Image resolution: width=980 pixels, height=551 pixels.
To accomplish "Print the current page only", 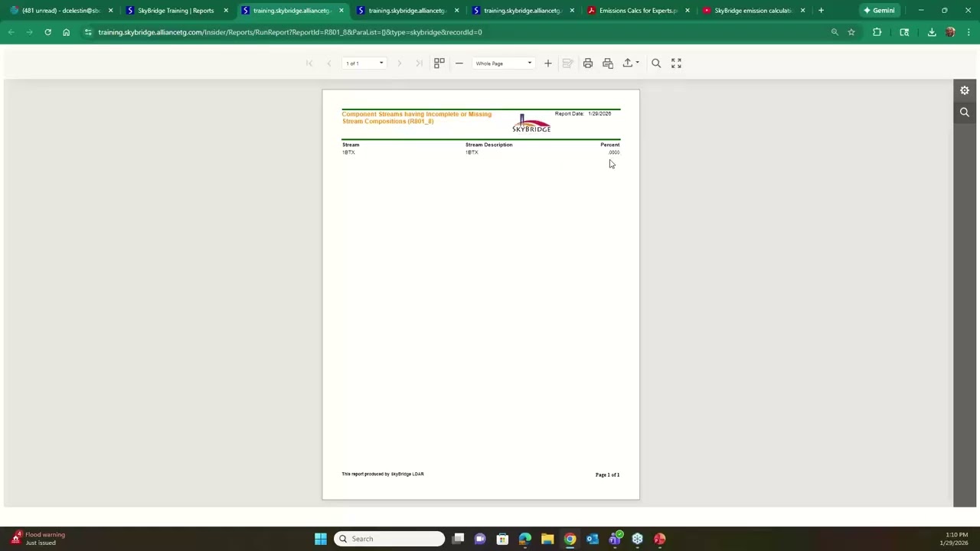I will (608, 64).
